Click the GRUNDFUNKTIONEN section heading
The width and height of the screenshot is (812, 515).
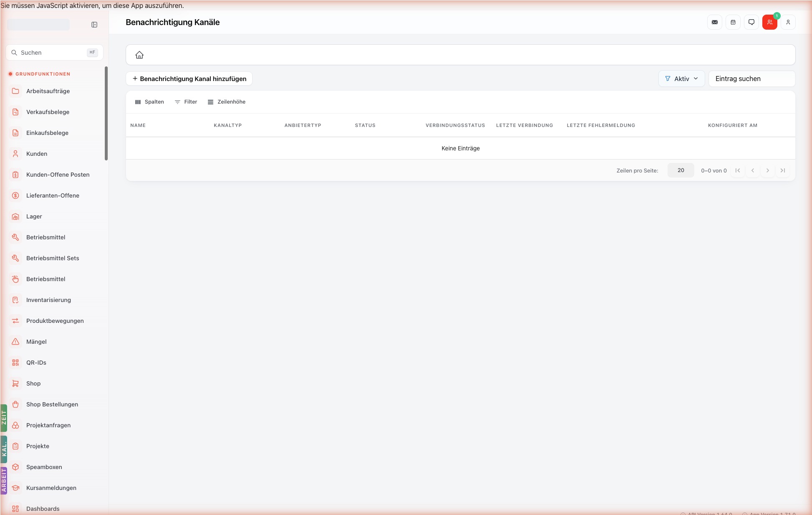(43, 74)
